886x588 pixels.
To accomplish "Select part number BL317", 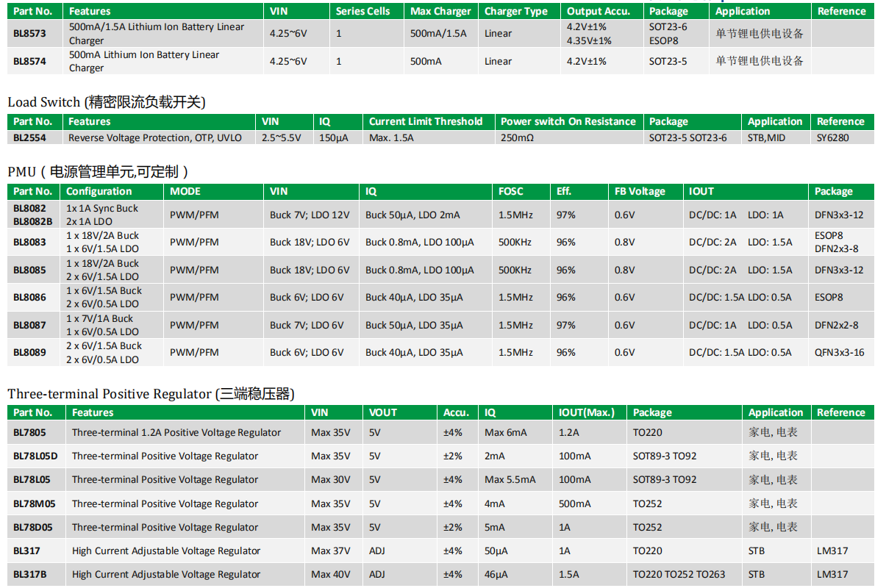I will [x=26, y=551].
